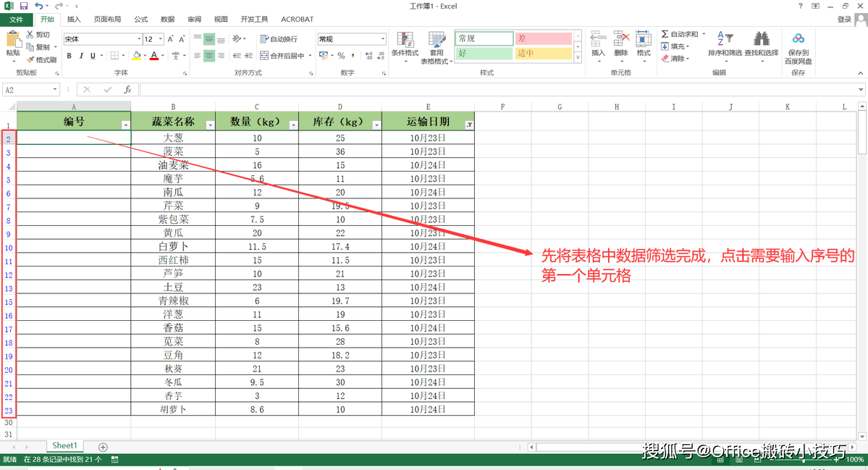This screenshot has width=868, height=470.
Task: Click the Delete cells (删除) icon
Action: click(621, 39)
